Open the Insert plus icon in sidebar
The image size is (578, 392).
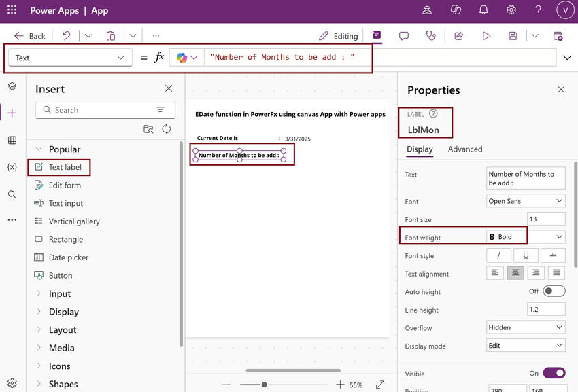click(x=12, y=113)
